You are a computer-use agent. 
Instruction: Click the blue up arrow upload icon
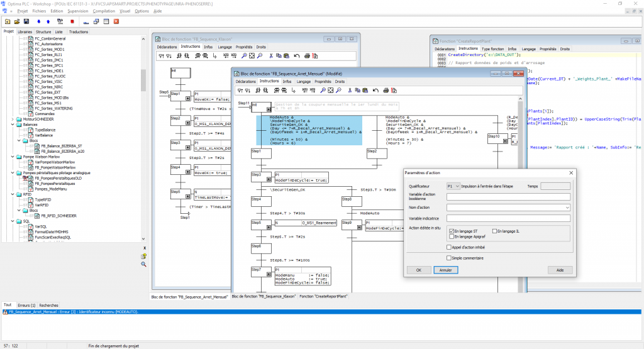pyautogui.click(x=48, y=21)
